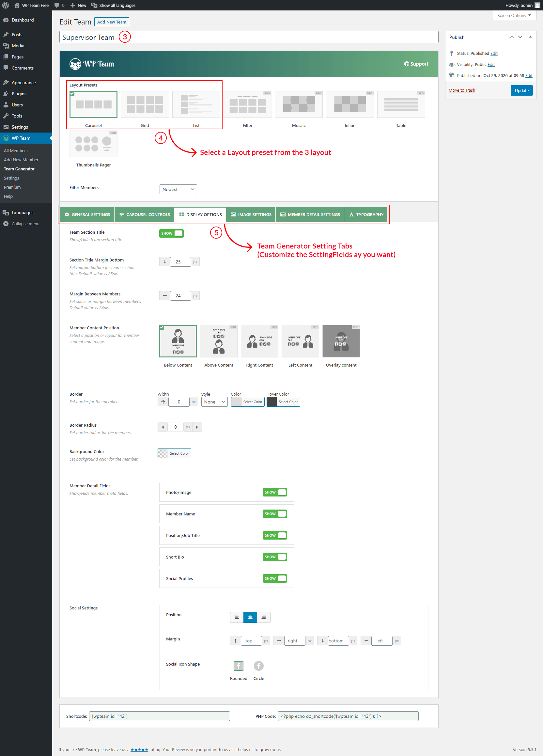Select Below Content member position

click(178, 341)
